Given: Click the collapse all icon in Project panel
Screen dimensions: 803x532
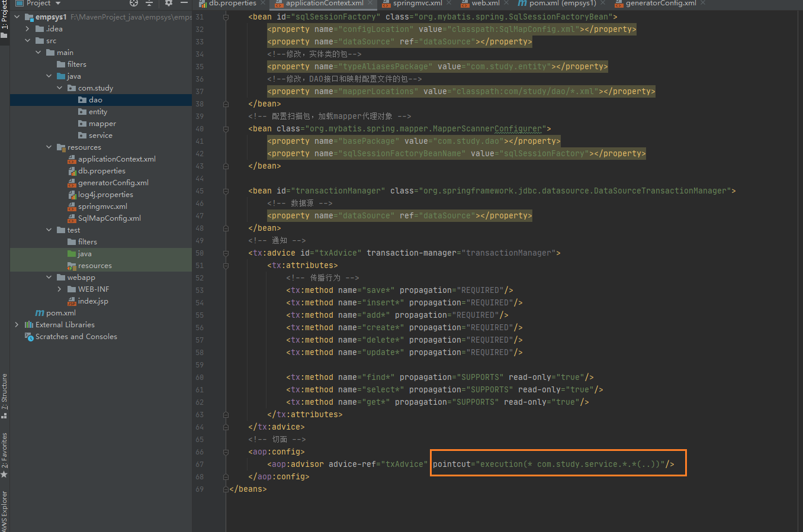Looking at the screenshot, I should coord(149,3).
